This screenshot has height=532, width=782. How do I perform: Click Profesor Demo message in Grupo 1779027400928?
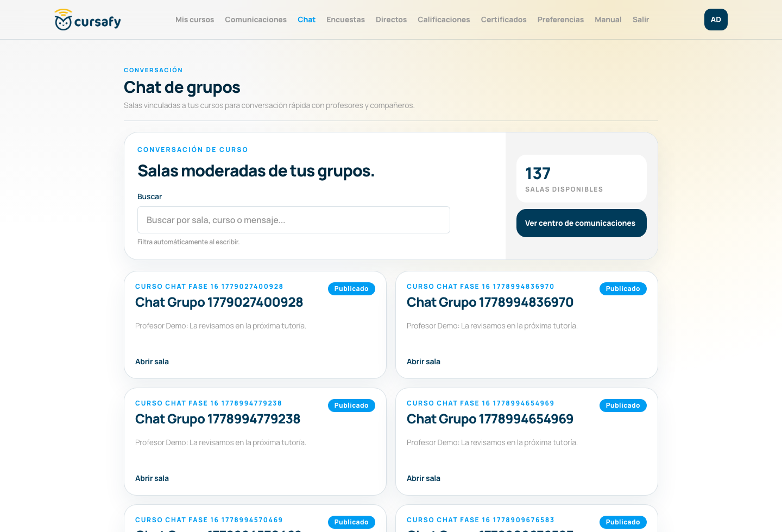click(x=220, y=326)
